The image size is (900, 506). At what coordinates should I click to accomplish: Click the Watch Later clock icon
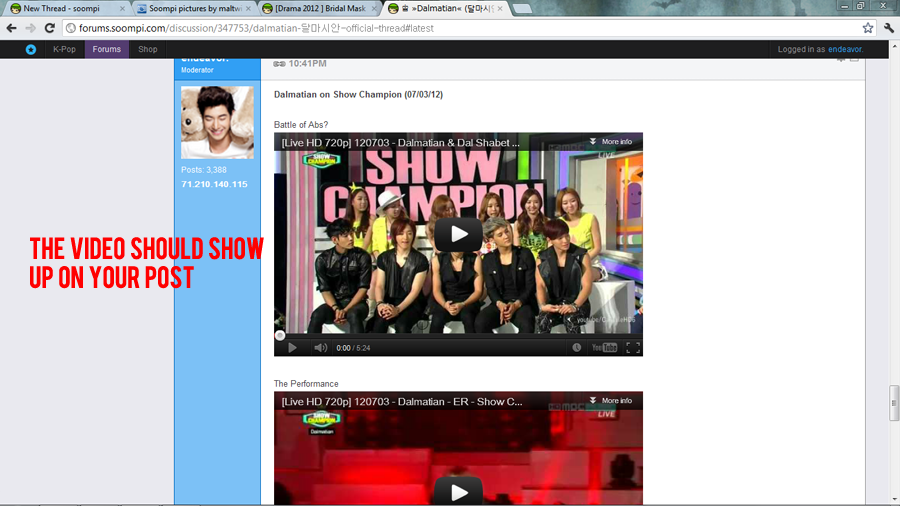click(x=576, y=348)
